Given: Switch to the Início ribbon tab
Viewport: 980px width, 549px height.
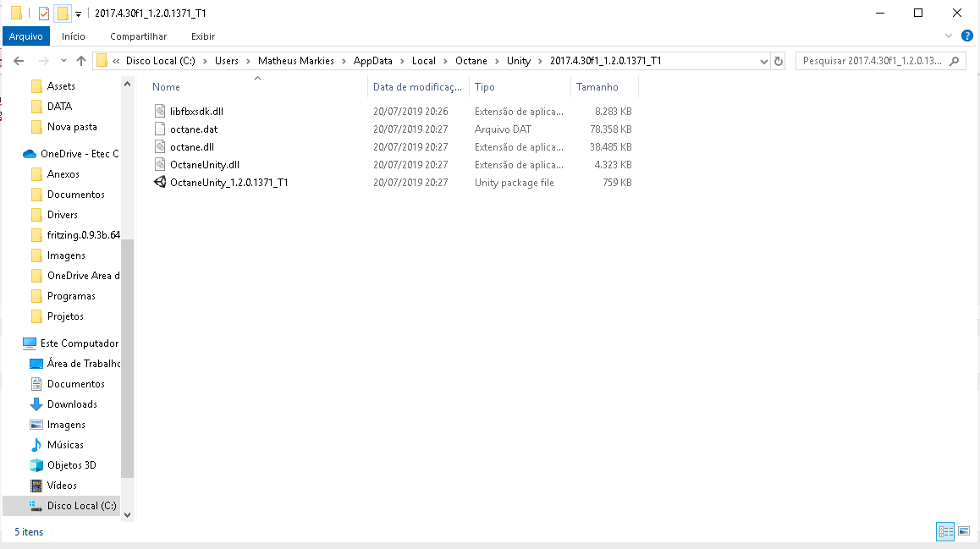Looking at the screenshot, I should coord(73,36).
